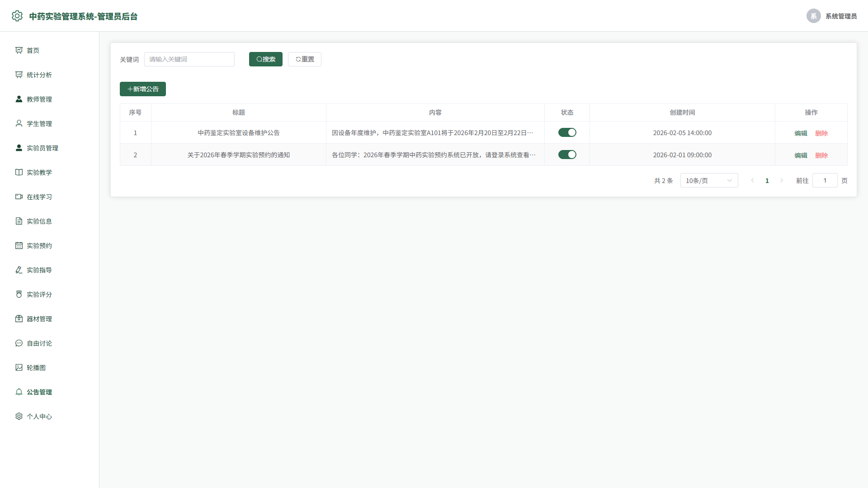868x488 pixels.
Task: Go to previous page arrow
Action: click(x=752, y=180)
